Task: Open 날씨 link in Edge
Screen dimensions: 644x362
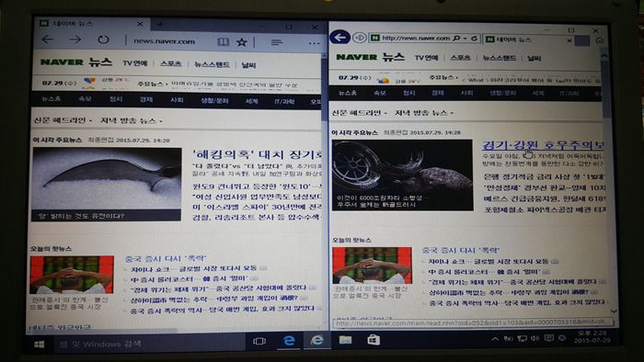Action: (248, 65)
